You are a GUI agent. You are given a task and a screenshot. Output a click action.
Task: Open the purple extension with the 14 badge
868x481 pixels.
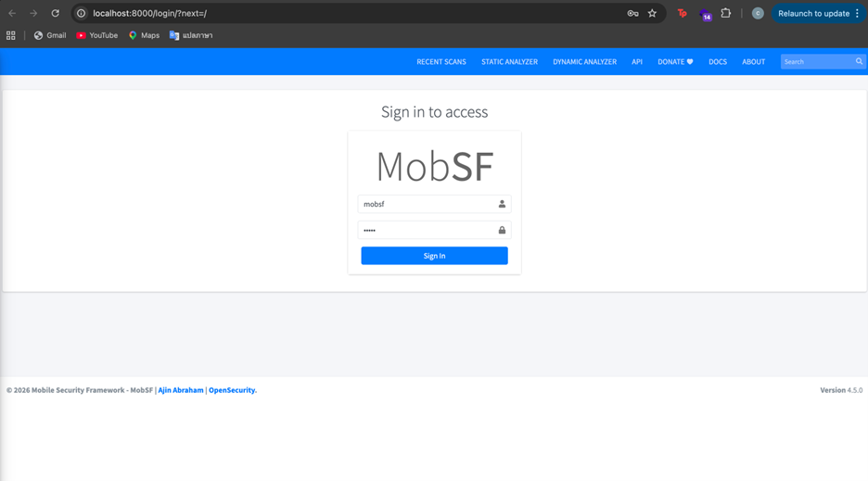[x=705, y=15]
